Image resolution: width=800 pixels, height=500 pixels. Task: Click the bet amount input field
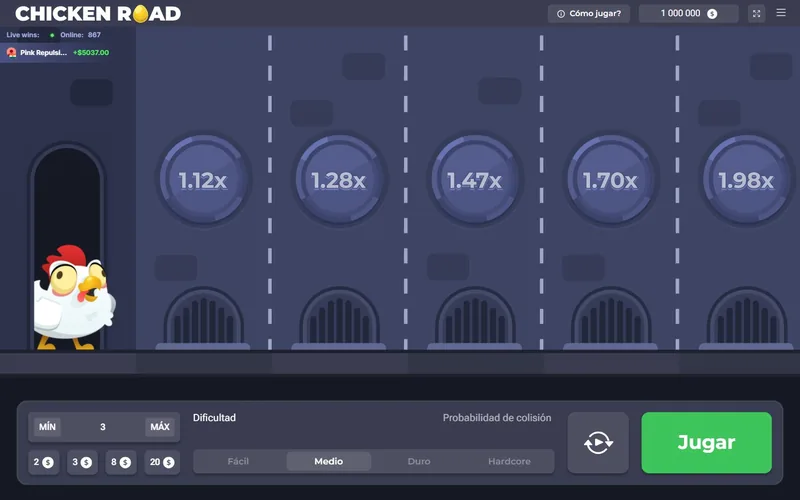(103, 427)
